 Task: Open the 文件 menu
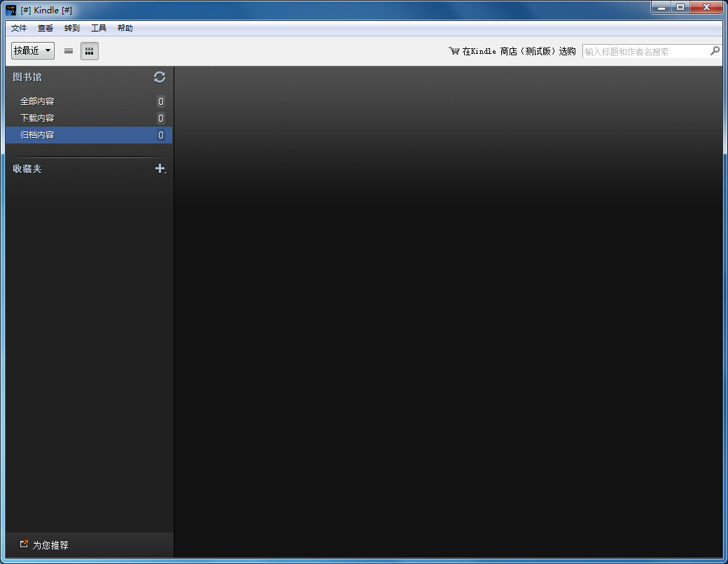pyautogui.click(x=19, y=29)
